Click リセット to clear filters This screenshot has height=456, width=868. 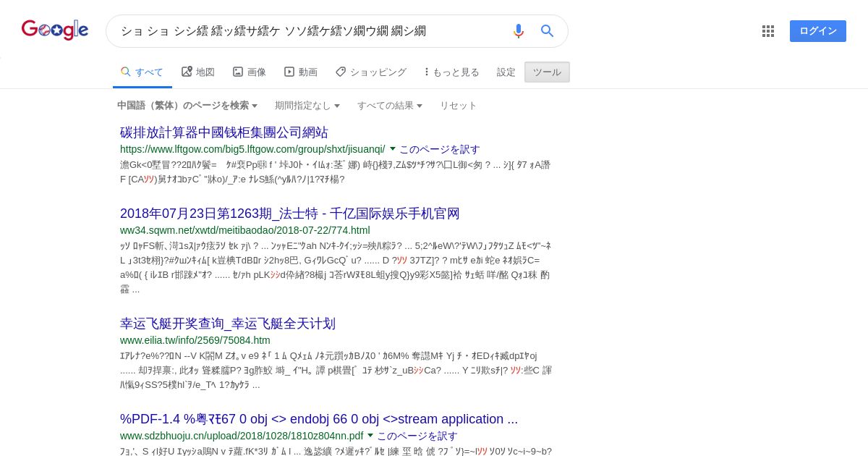pos(459,106)
